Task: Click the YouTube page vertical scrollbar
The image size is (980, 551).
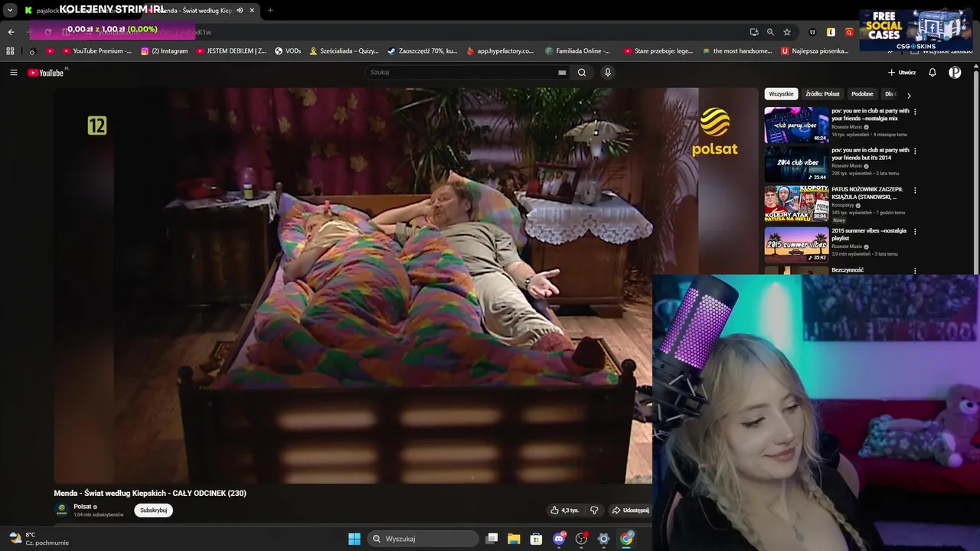Action: click(x=976, y=168)
